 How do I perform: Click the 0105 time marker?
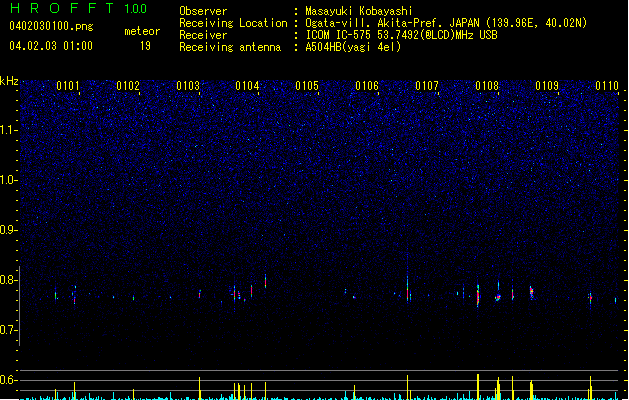click(307, 86)
